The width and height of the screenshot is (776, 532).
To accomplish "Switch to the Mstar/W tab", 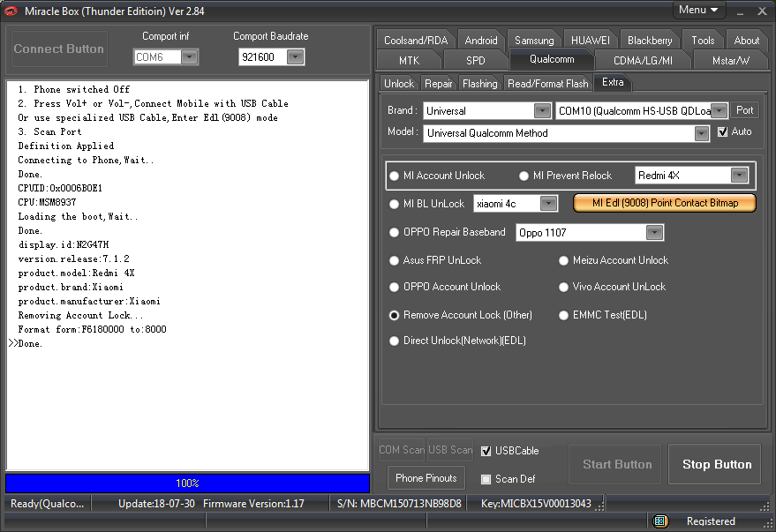I will (x=730, y=60).
